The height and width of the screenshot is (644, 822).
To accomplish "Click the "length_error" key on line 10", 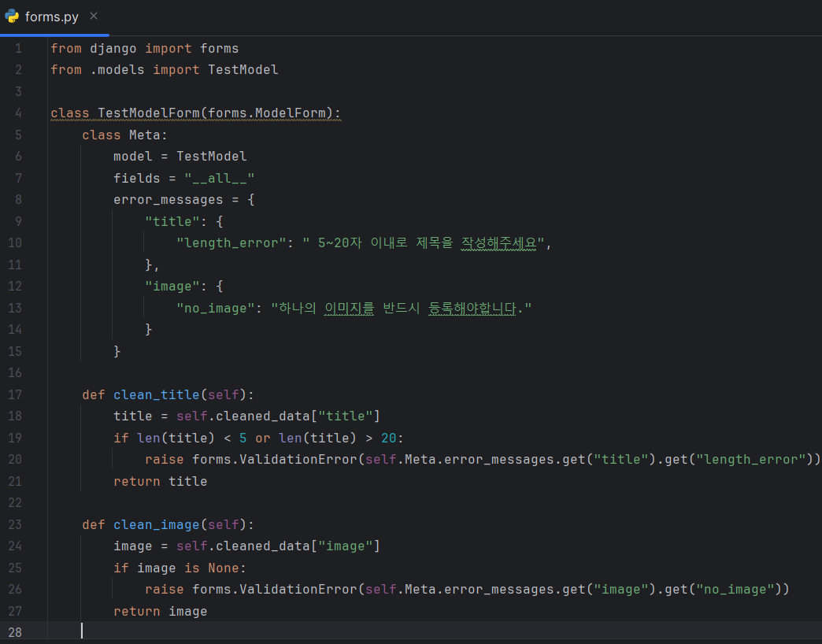I will (x=231, y=243).
